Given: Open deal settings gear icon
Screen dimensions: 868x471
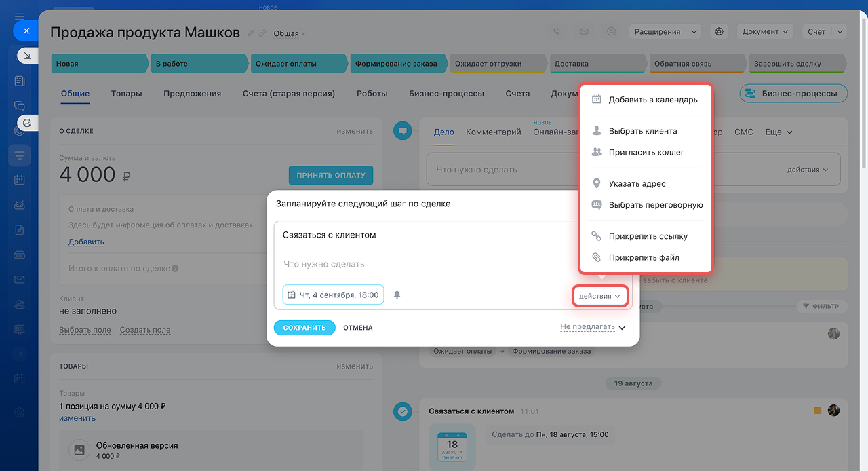Looking at the screenshot, I should pyautogui.click(x=719, y=31).
